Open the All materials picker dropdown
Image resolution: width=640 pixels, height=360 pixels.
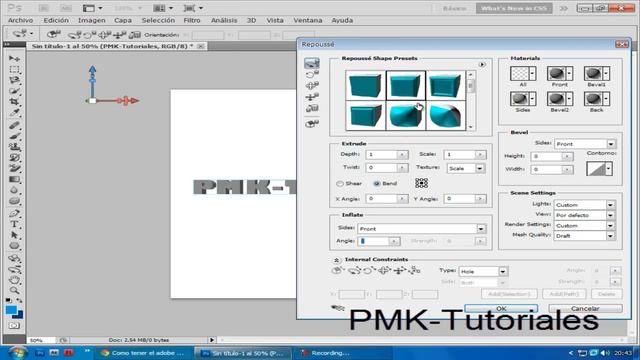coord(532,73)
